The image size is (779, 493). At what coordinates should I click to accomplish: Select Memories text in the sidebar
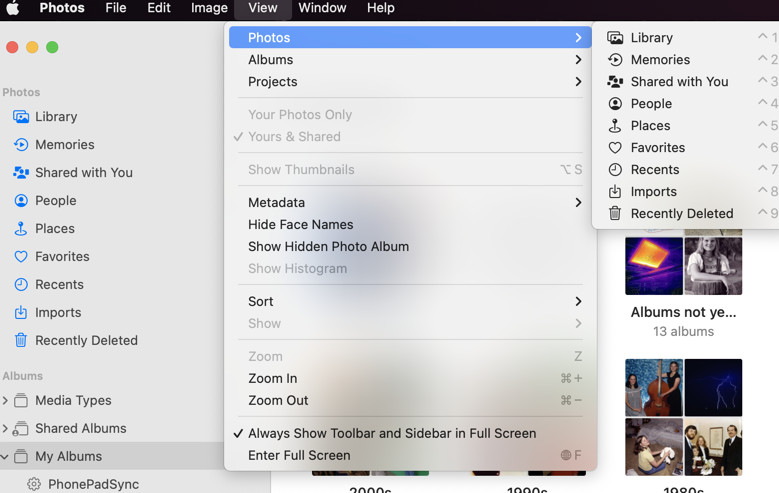[65, 145]
